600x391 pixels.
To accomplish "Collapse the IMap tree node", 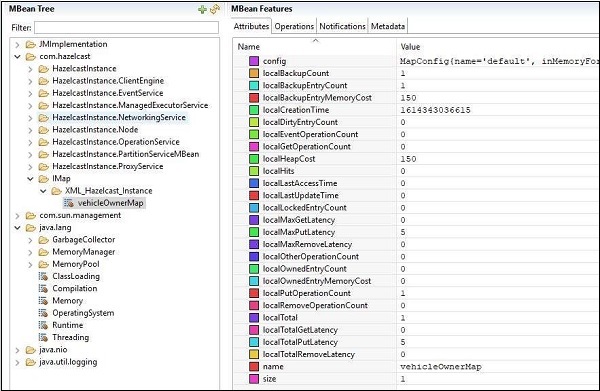I will tap(30, 179).
